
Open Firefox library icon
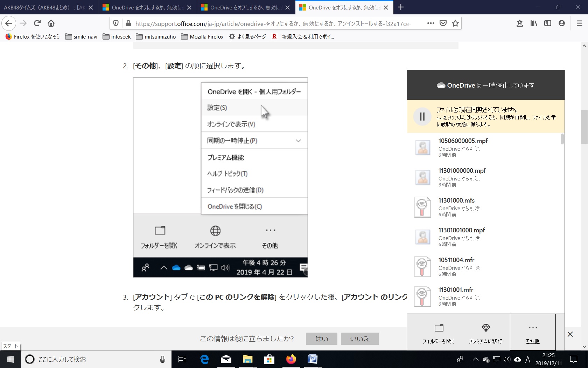click(x=534, y=23)
